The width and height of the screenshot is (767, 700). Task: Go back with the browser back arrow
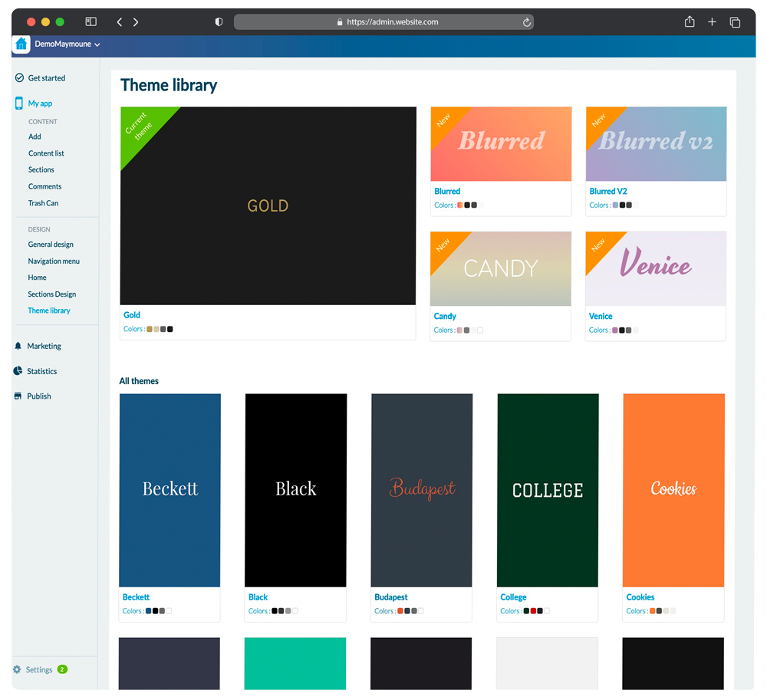(x=120, y=22)
